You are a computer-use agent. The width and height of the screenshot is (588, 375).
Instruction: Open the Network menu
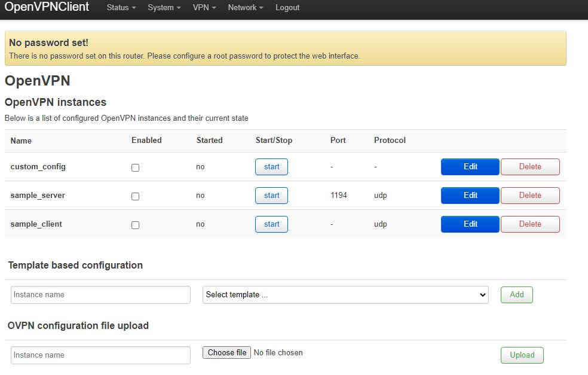(x=245, y=8)
